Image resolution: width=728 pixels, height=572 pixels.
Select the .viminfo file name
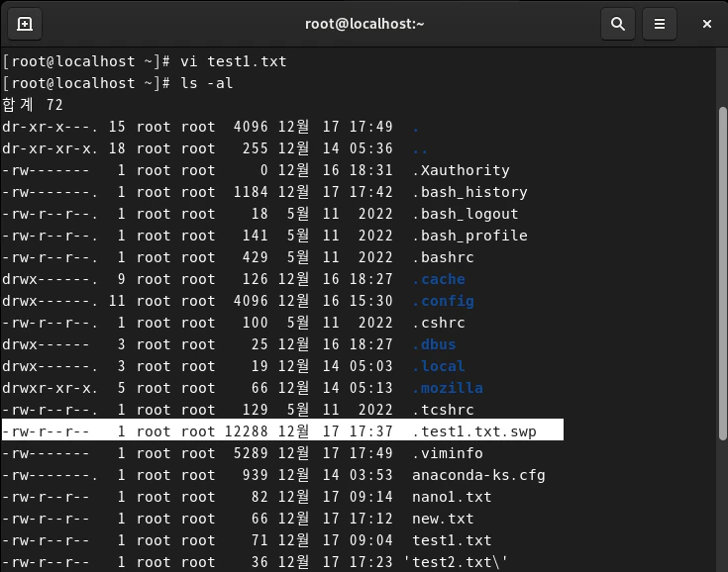pyautogui.click(x=448, y=453)
